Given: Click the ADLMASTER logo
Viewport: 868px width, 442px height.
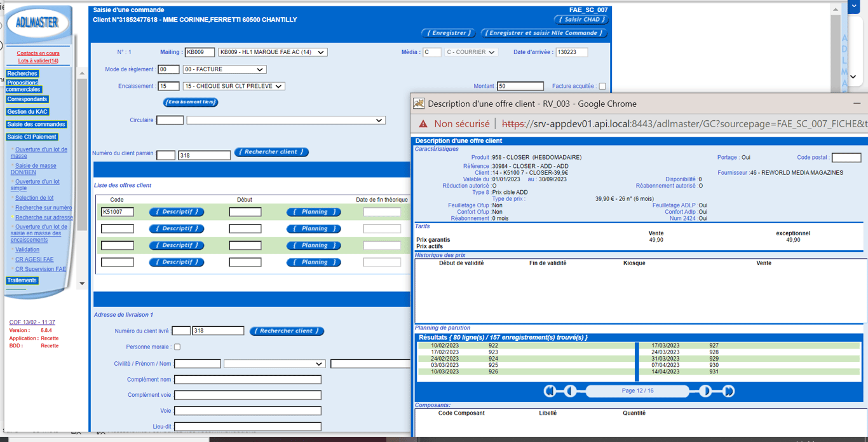Looking at the screenshot, I should tap(37, 23).
